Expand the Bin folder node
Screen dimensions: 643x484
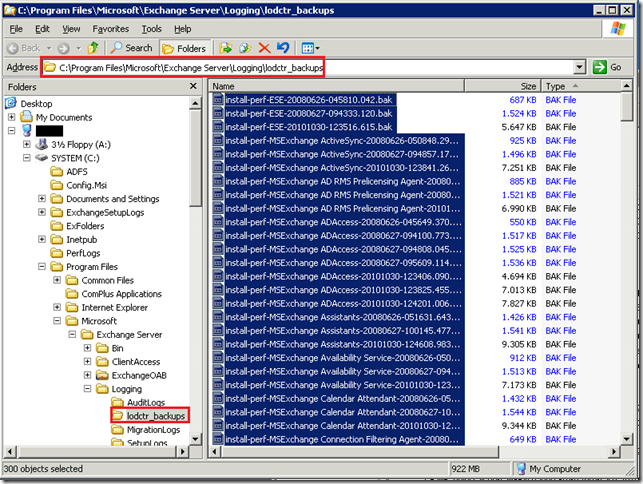click(x=87, y=348)
